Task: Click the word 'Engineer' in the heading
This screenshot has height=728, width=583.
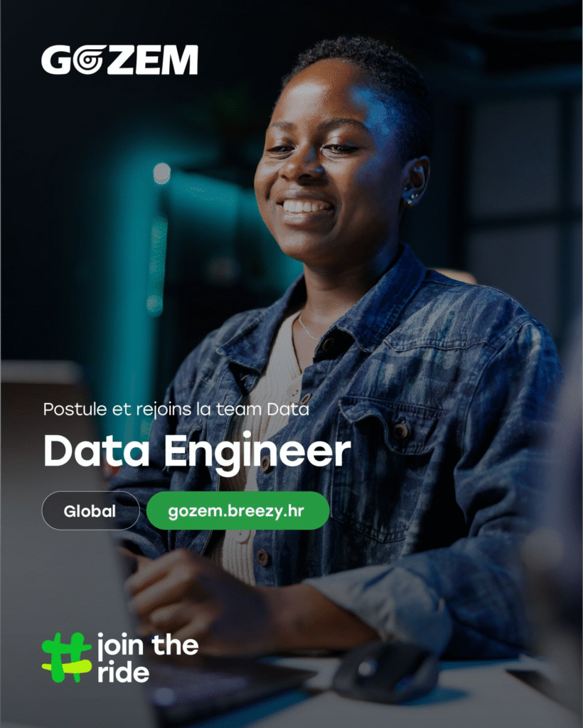Action: pyautogui.click(x=257, y=451)
